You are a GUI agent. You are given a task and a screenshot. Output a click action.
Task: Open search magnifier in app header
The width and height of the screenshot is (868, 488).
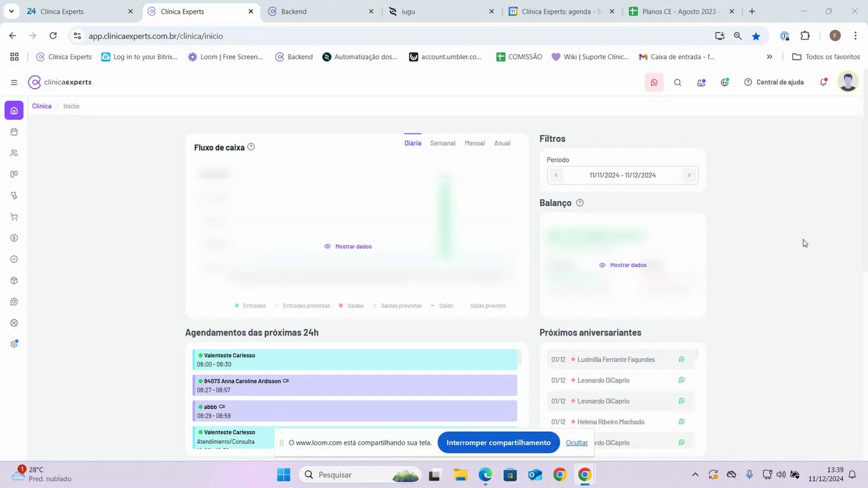677,82
